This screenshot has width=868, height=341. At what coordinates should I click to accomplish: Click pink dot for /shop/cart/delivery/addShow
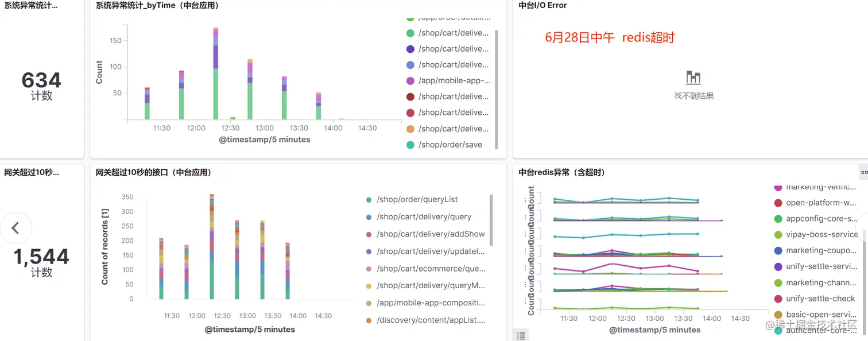(x=369, y=234)
